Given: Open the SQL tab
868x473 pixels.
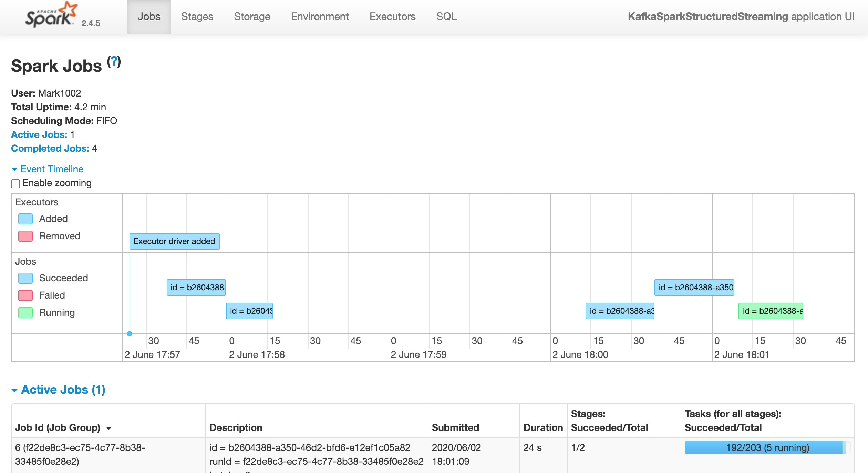Looking at the screenshot, I should click(446, 17).
